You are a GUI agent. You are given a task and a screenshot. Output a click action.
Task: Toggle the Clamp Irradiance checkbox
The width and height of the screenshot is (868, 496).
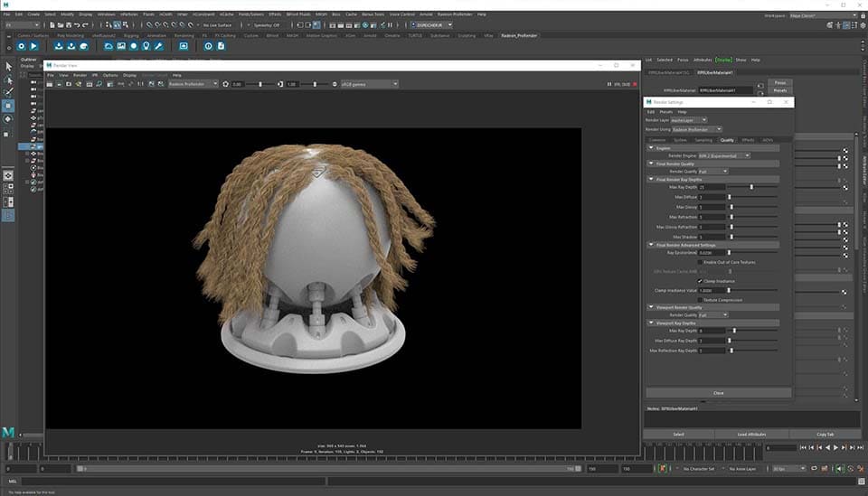699,281
